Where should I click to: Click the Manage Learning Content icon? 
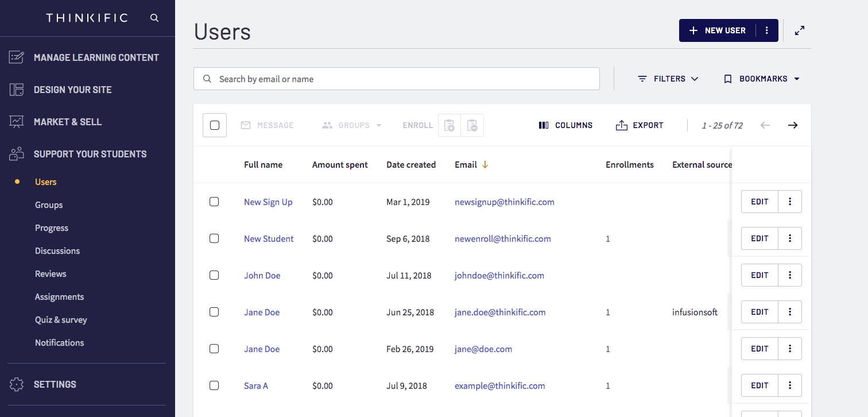pos(17,57)
